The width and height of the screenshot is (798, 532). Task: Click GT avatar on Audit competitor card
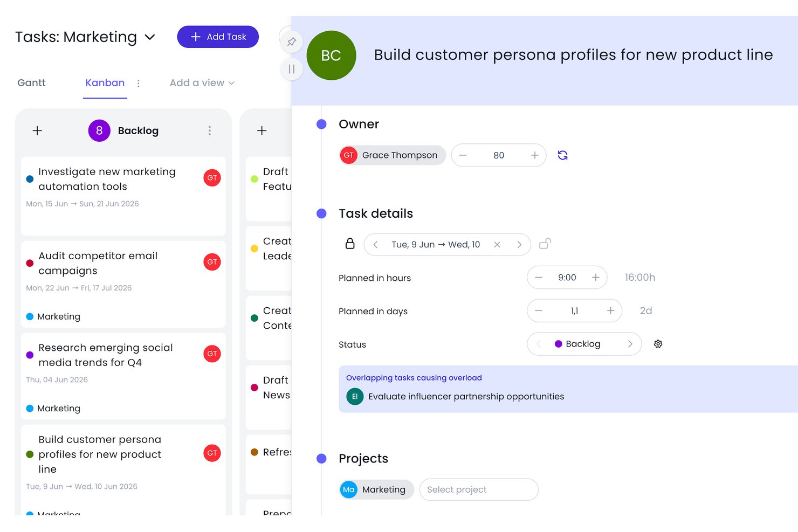point(212,262)
